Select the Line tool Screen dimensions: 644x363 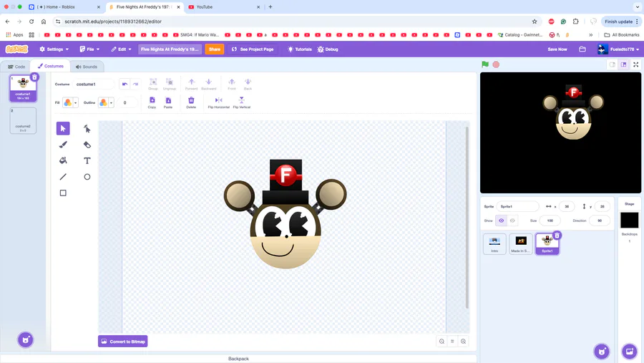[63, 177]
